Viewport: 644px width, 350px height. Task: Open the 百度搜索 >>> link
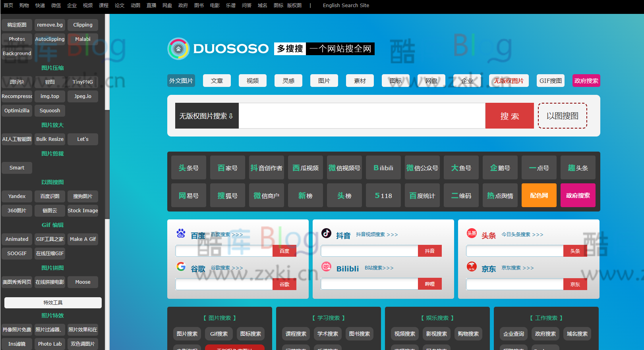click(227, 235)
